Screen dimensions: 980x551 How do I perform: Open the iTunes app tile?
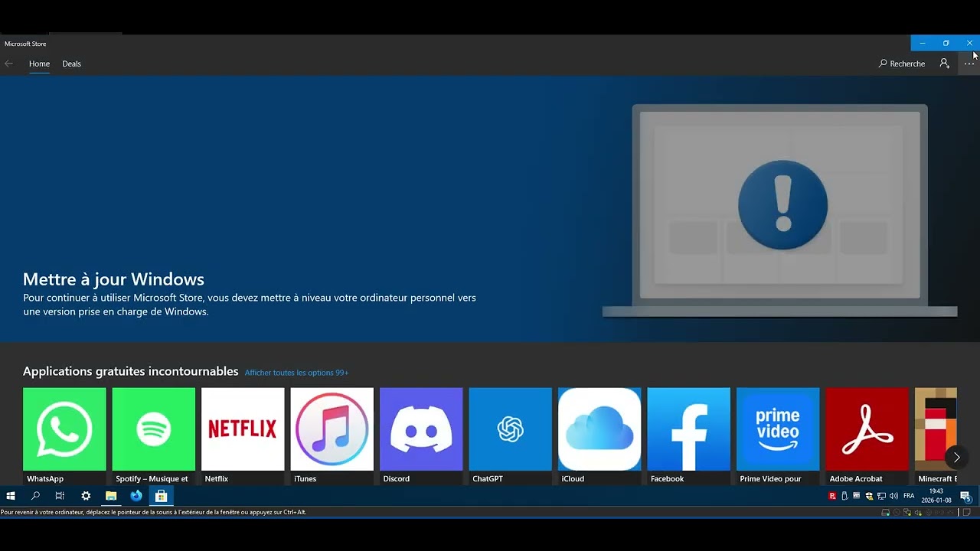[x=332, y=435]
